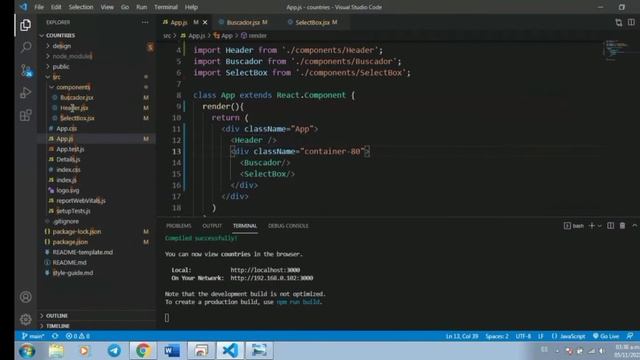640x360 pixels.
Task: Kill the terminal with trash icon
Action: pos(622,226)
